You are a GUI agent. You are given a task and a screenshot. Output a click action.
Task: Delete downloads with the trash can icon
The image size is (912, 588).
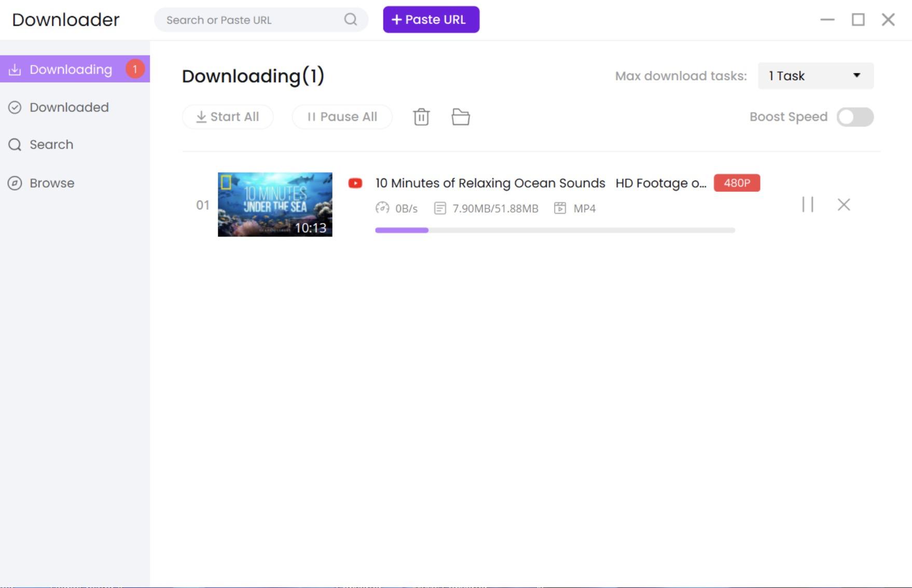(421, 117)
